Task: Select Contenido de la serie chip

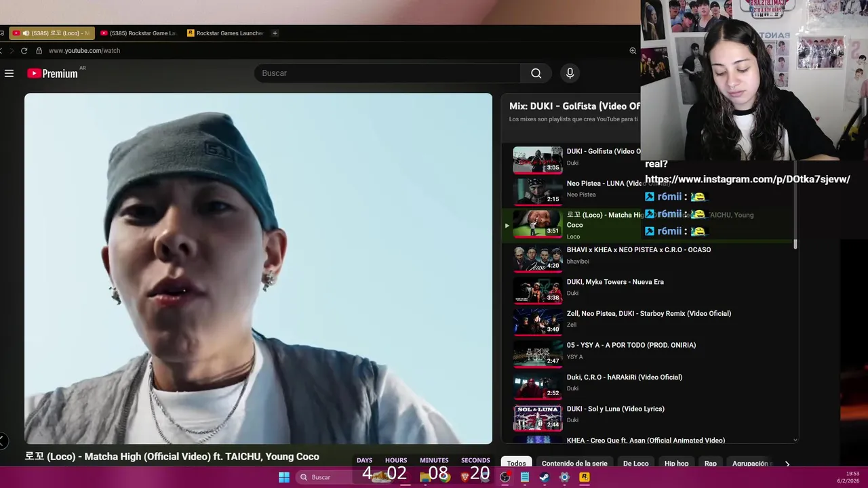Action: click(x=574, y=464)
